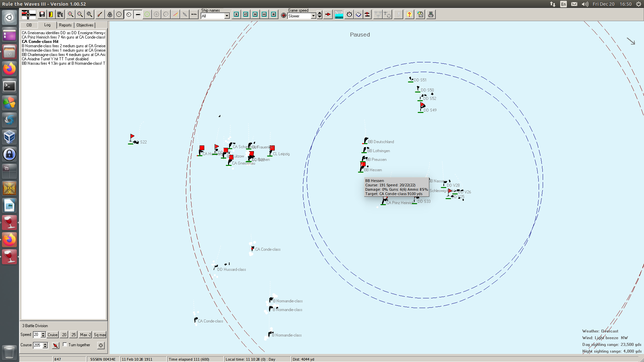Click the Max -2 speed button
The image size is (644, 362).
[86, 335]
